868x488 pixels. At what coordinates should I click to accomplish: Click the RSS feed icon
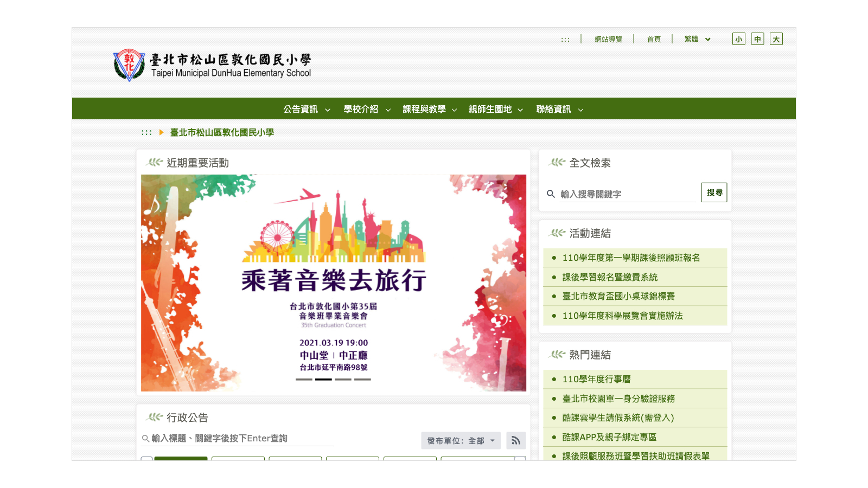click(x=516, y=441)
